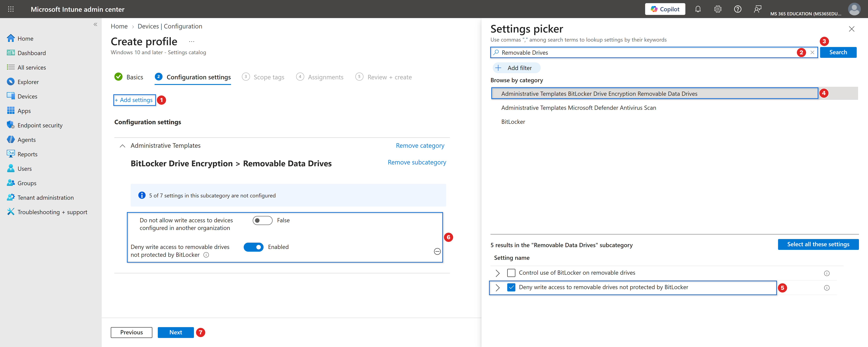Collapse the left navigation pane
This screenshot has width=868, height=347.
coord(95,24)
